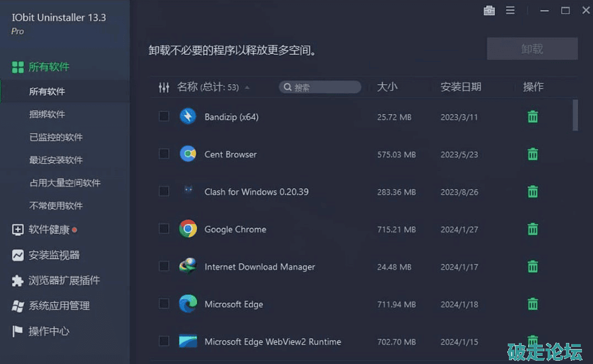Delete Internet Download Manager via trash icon

click(532, 267)
